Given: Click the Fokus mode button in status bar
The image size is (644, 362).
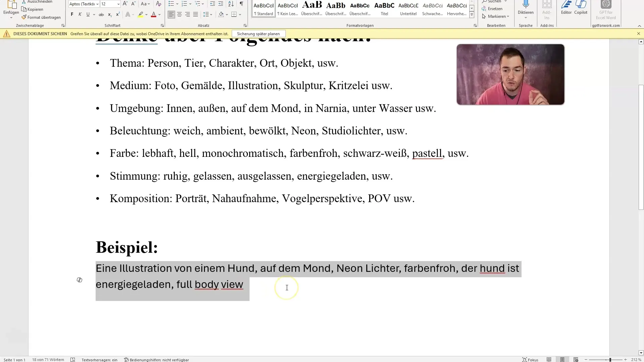Looking at the screenshot, I should [530, 360].
